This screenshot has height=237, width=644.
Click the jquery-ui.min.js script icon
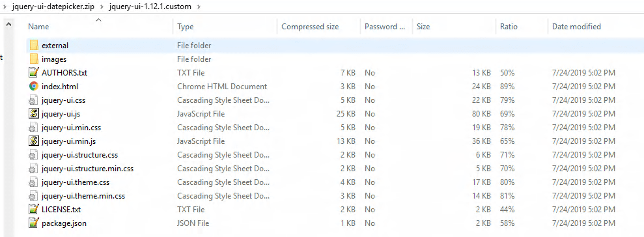click(x=34, y=141)
